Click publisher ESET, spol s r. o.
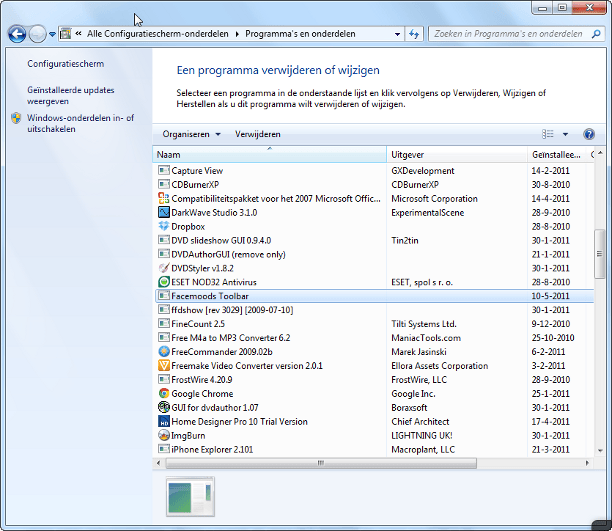 coord(422,282)
